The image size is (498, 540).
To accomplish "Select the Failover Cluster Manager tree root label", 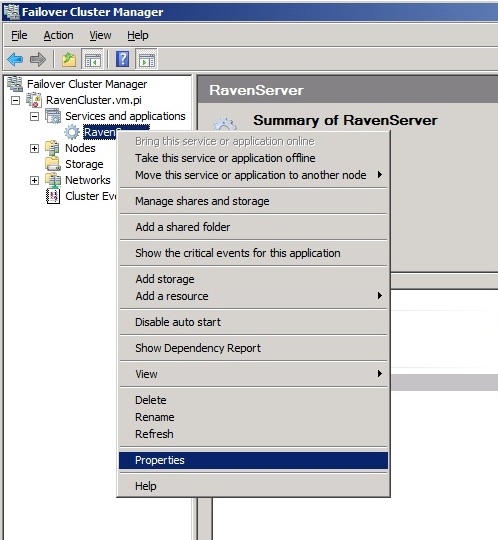I will (x=87, y=84).
